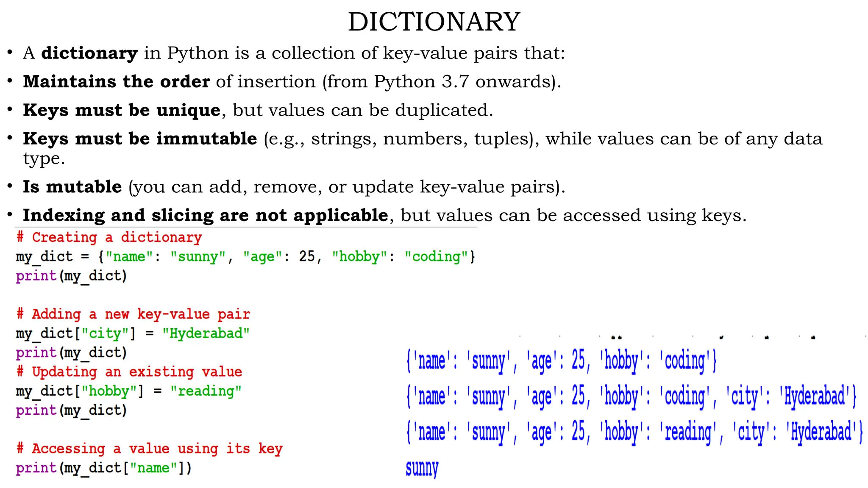Click the '# Adding a new key-value pair' comment
Screen dimensions: 868x488
pos(133,314)
